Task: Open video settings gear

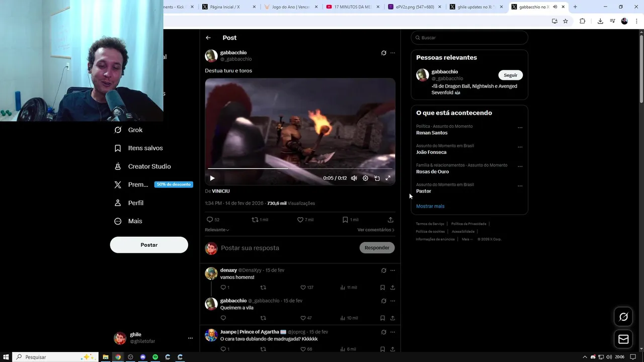Action: (x=365, y=178)
